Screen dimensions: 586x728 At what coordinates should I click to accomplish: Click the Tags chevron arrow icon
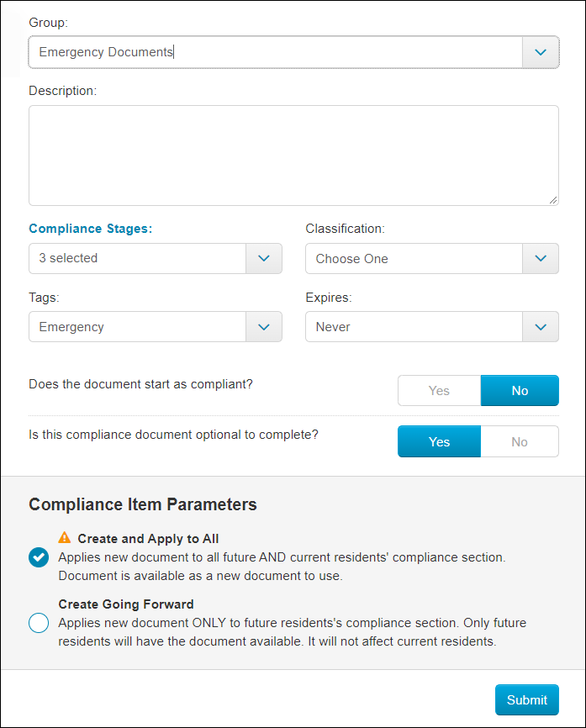click(x=264, y=327)
